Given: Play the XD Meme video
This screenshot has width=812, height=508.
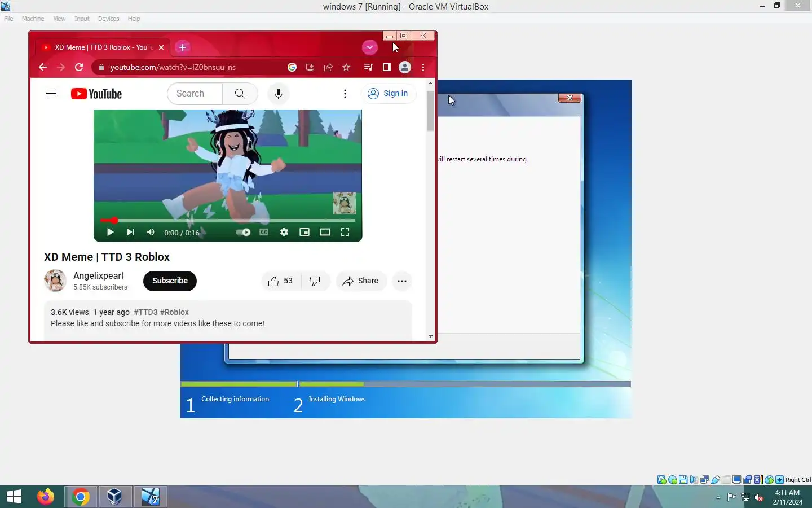Looking at the screenshot, I should click(x=110, y=232).
